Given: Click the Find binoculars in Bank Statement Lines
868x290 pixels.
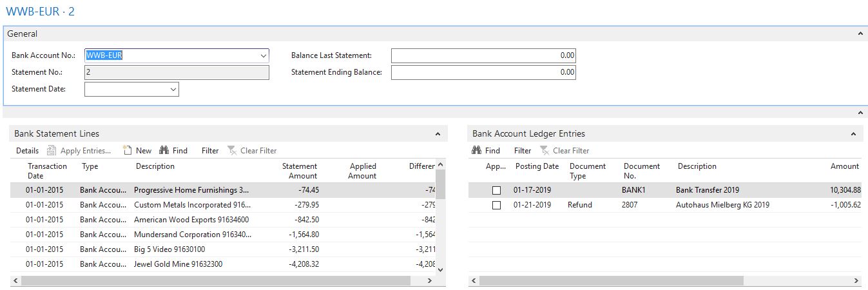Looking at the screenshot, I should tap(164, 151).
